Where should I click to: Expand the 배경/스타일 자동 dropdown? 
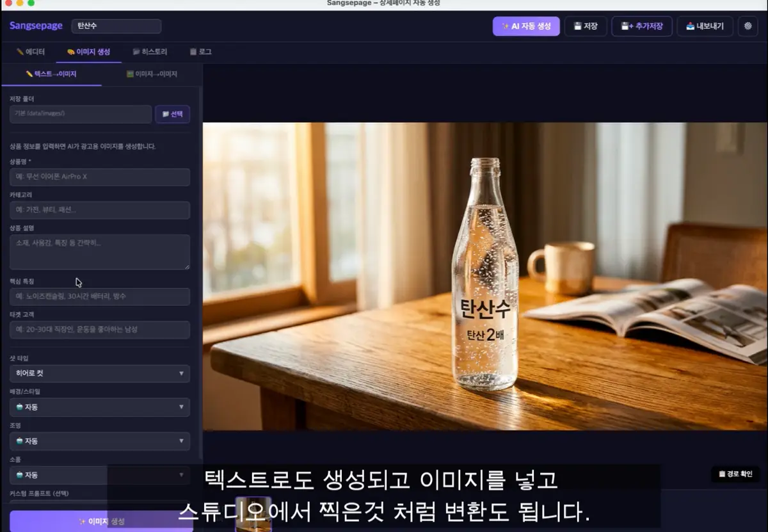point(100,407)
